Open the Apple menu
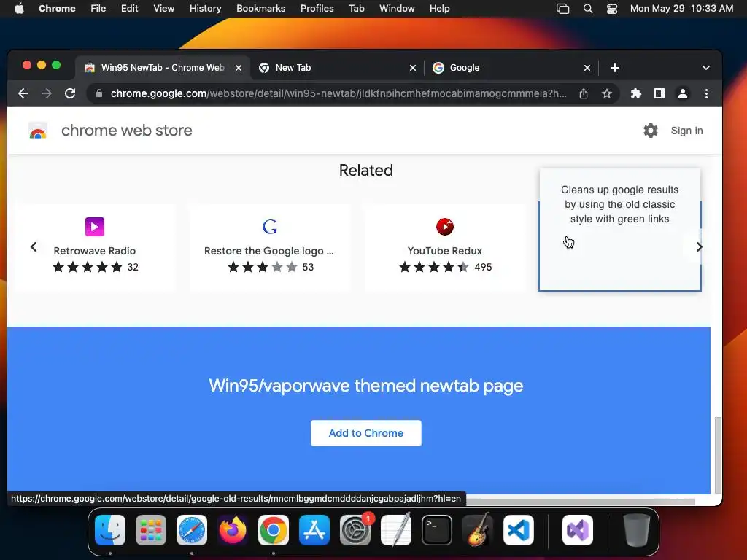 tap(19, 8)
